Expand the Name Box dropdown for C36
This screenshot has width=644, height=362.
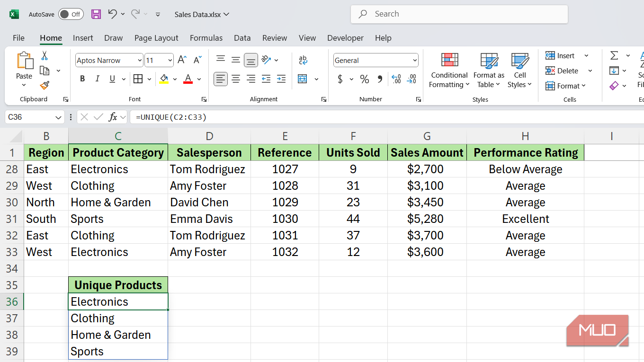tap(59, 117)
